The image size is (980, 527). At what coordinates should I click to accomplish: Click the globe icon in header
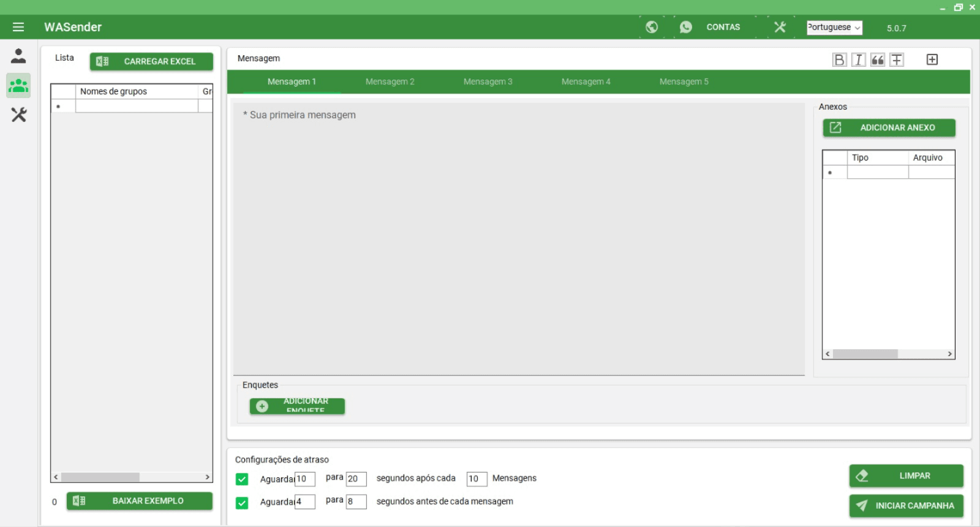[x=652, y=27]
